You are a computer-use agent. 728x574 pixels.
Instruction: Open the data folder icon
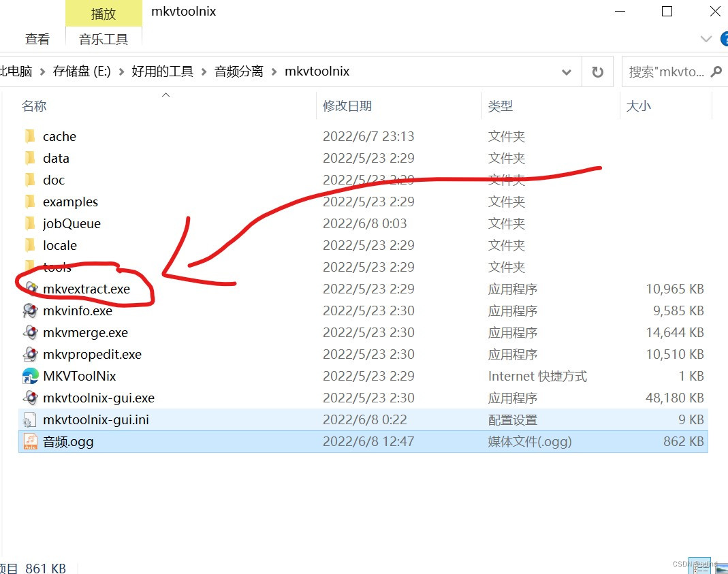[x=30, y=158]
